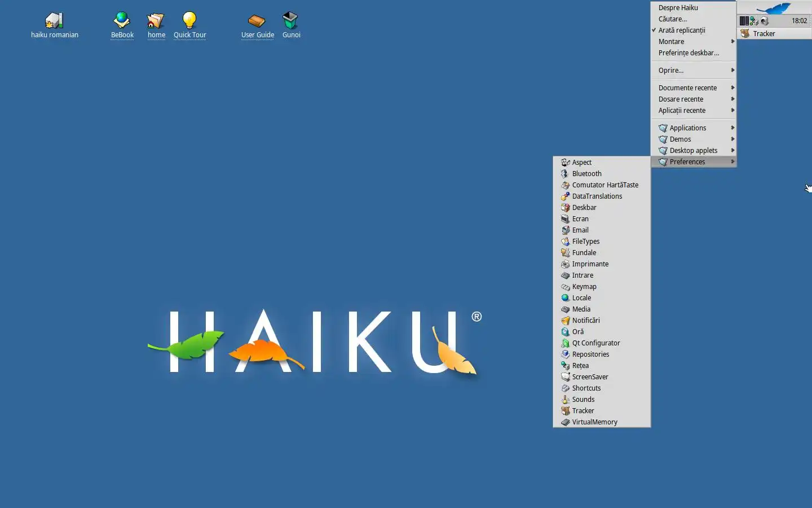Click the Desktop applets folder icon
The width and height of the screenshot is (812, 508).
[x=663, y=151]
